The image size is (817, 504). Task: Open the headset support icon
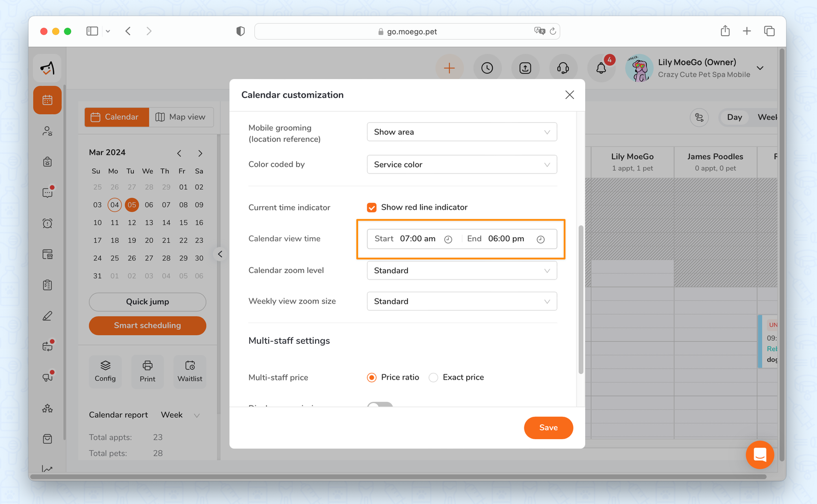563,68
